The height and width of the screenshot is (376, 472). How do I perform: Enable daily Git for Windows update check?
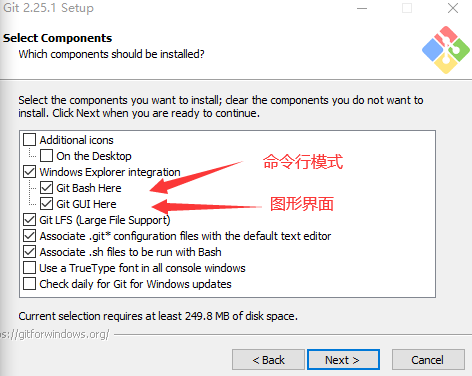coord(29,284)
